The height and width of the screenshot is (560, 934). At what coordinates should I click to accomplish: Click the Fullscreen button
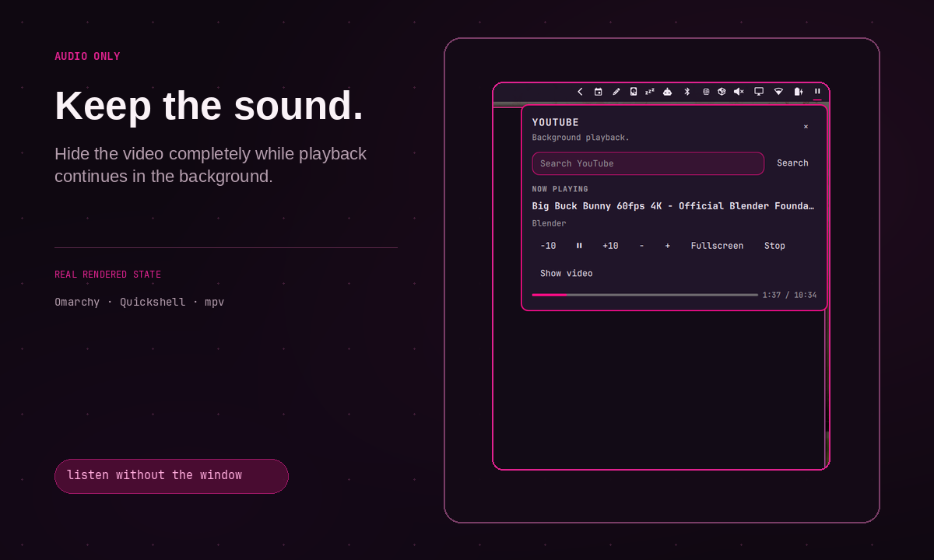tap(717, 246)
